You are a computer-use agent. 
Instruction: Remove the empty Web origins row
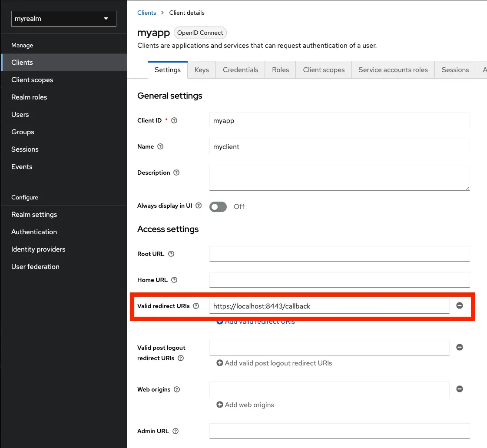[x=459, y=389]
